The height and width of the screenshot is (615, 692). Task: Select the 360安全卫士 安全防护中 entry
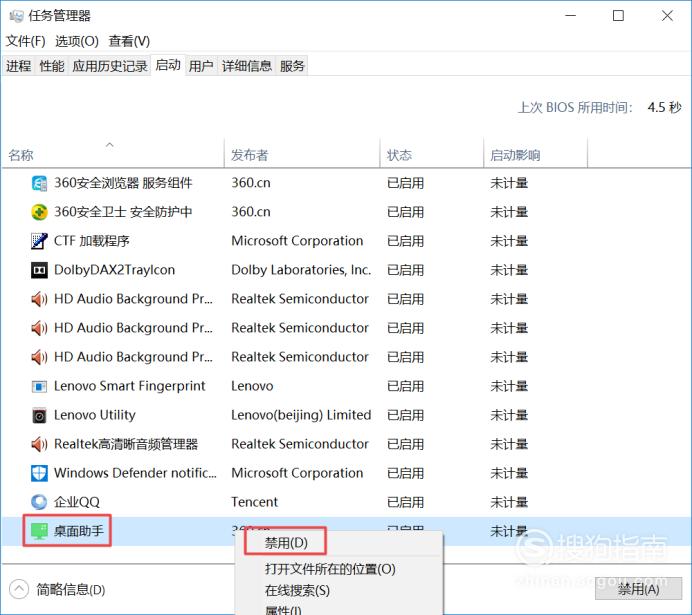[x=123, y=212]
